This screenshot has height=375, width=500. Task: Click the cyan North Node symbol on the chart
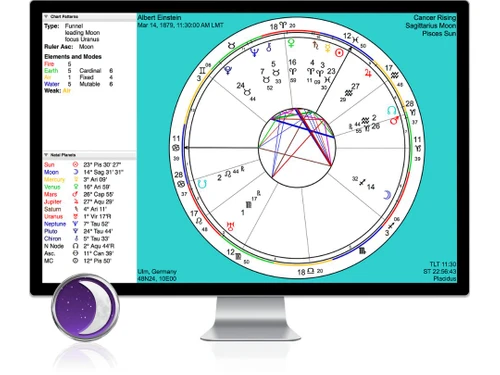click(x=392, y=110)
